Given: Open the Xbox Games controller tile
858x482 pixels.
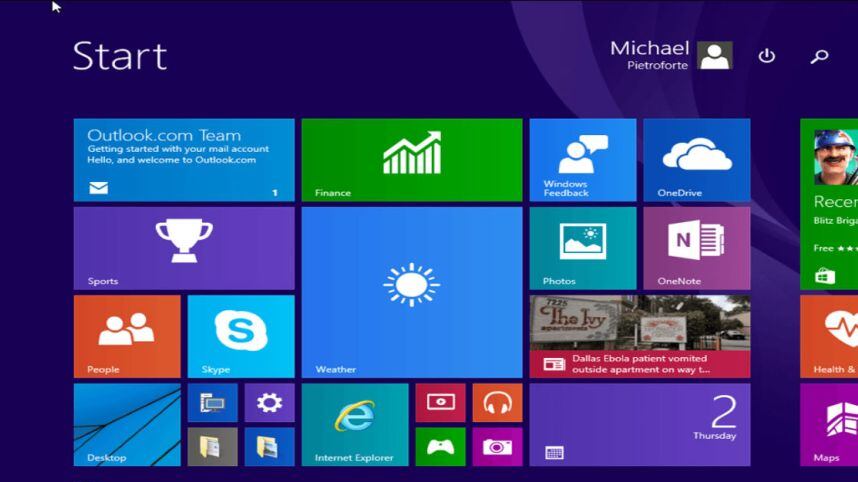Looking at the screenshot, I should [x=440, y=447].
